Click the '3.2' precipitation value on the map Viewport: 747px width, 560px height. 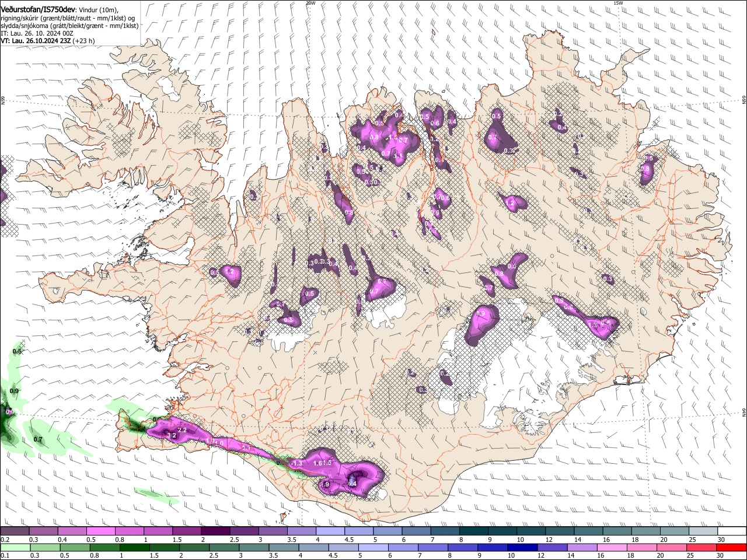[x=172, y=436]
